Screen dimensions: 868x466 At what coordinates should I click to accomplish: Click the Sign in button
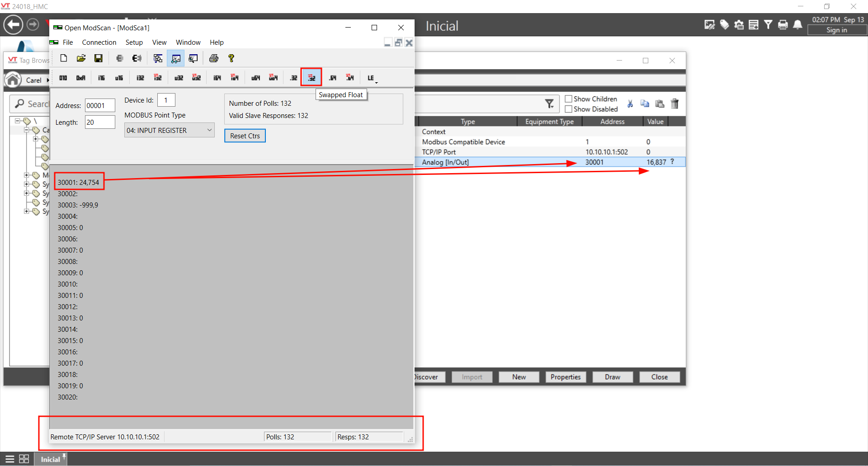point(836,30)
